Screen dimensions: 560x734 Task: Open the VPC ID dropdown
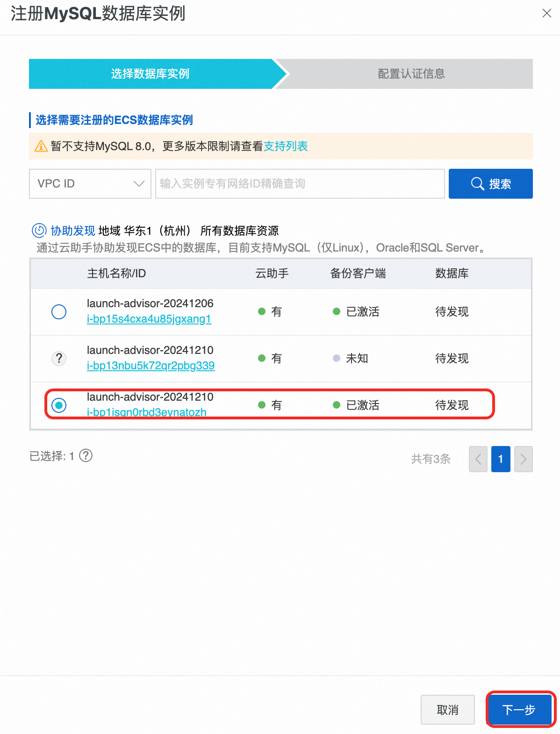pos(90,184)
